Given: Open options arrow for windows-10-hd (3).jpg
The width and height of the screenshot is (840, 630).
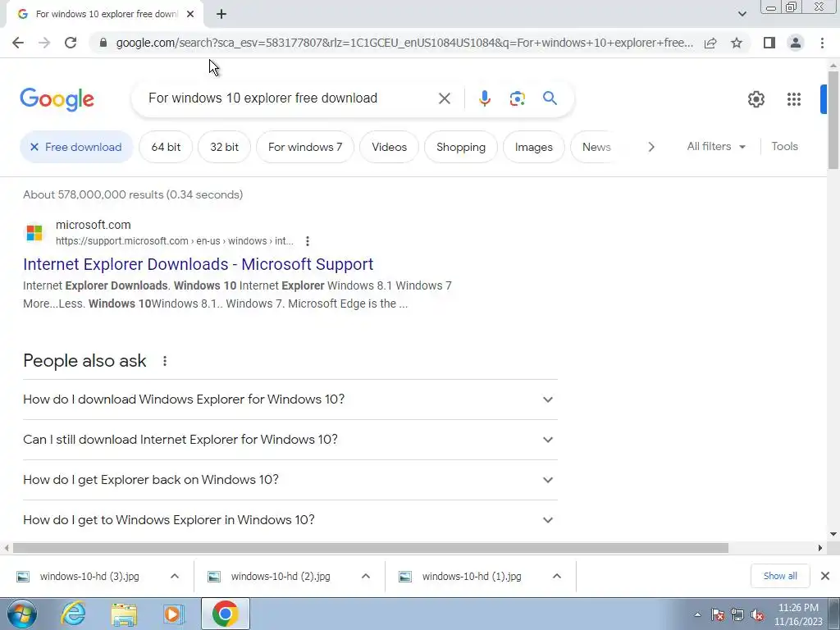Looking at the screenshot, I should [x=175, y=577].
